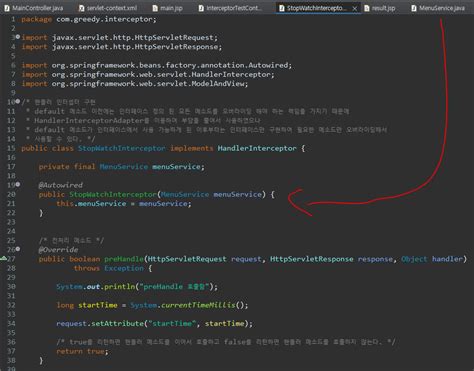474x371 pixels.
Task: Collapse the preHandle fold at line 26
Action: pyautogui.click(x=18, y=249)
